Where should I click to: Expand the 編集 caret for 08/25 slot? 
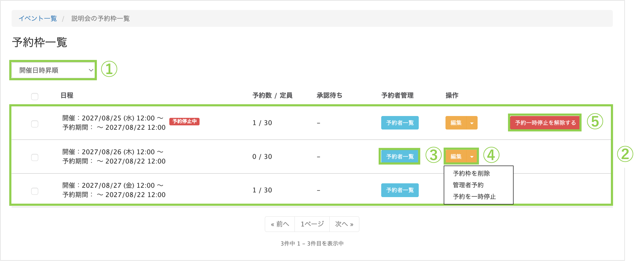click(472, 123)
